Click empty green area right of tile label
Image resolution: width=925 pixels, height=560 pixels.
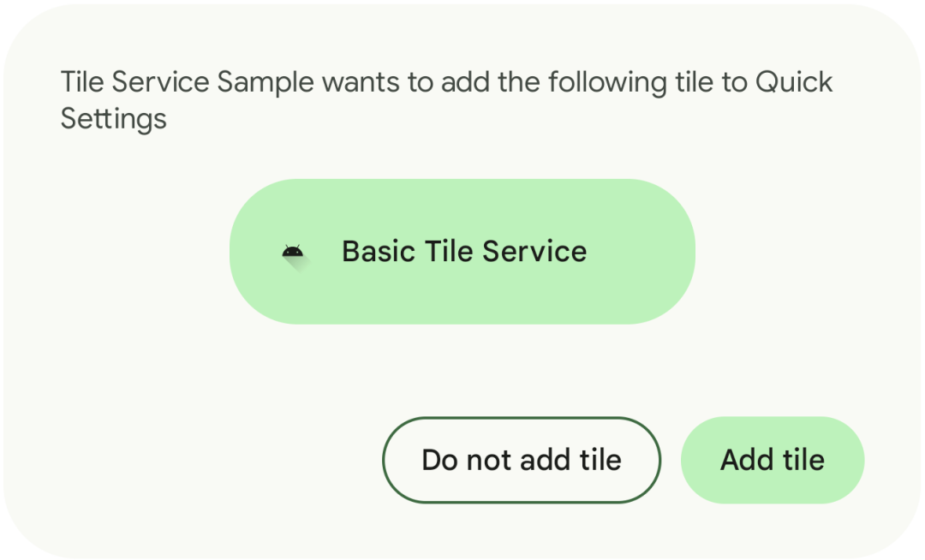[x=642, y=252]
